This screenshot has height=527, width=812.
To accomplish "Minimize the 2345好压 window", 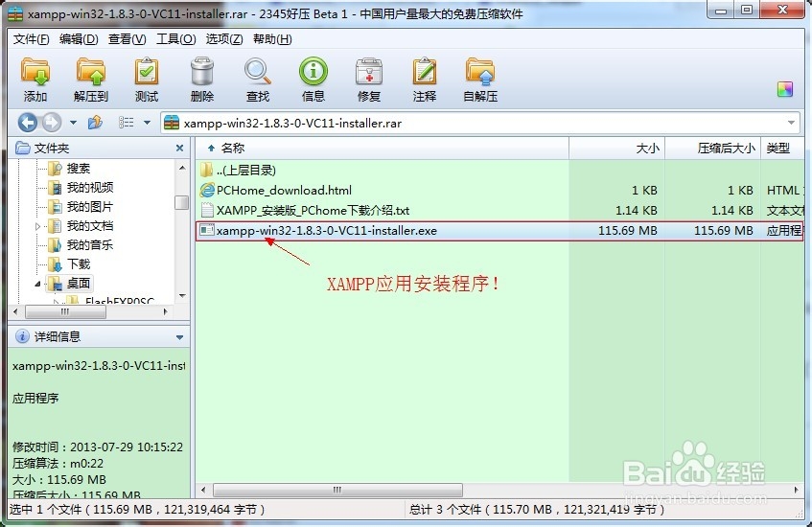I will point(721,10).
